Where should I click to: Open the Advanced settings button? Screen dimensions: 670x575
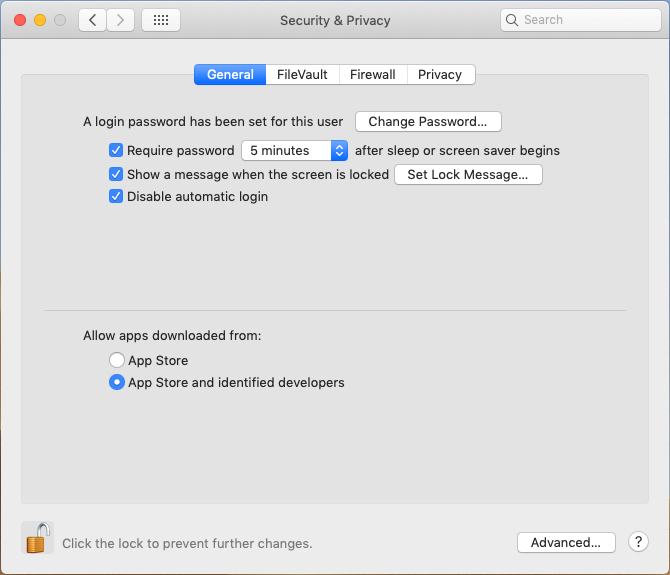coord(566,542)
